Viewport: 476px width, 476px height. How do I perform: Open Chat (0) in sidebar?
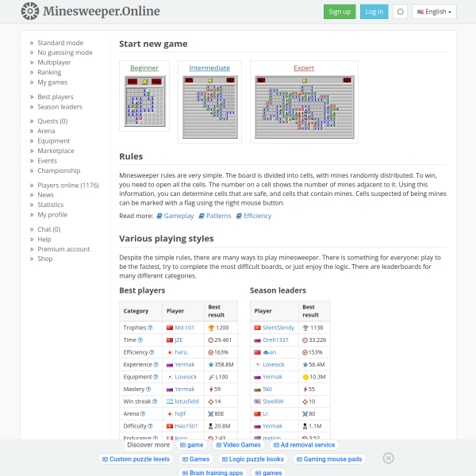[x=49, y=229]
